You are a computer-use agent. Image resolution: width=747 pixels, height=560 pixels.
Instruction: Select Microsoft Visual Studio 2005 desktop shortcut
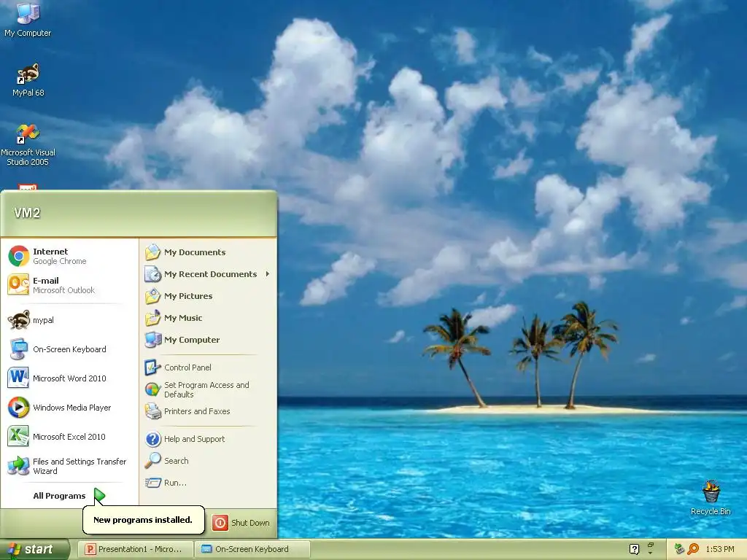tap(28, 144)
